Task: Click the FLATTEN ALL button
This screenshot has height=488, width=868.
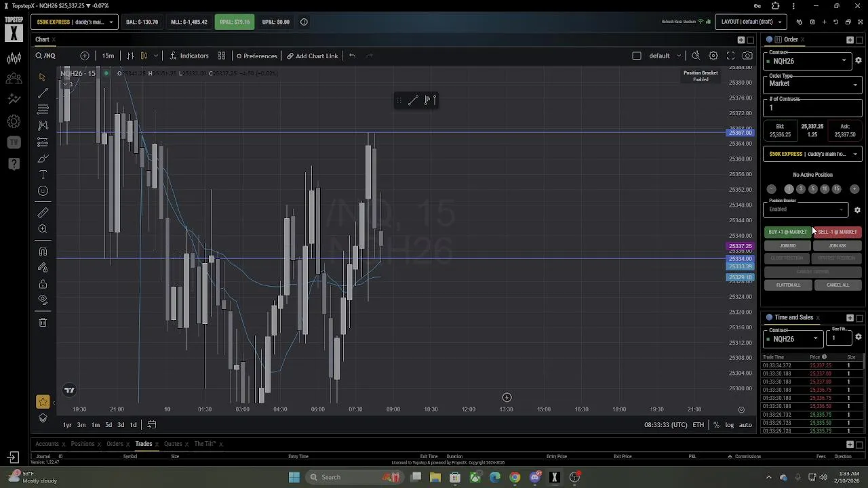Action: coord(788,285)
